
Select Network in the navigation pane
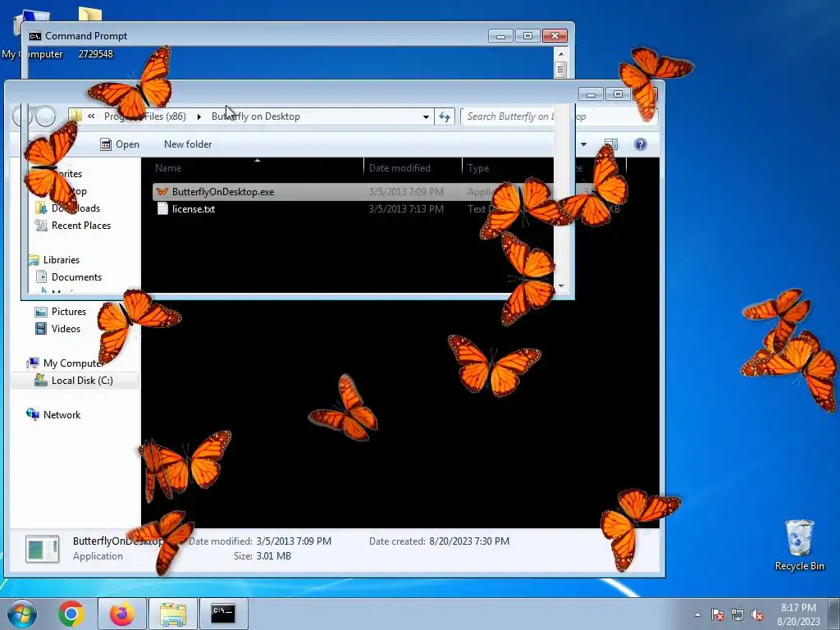62,414
